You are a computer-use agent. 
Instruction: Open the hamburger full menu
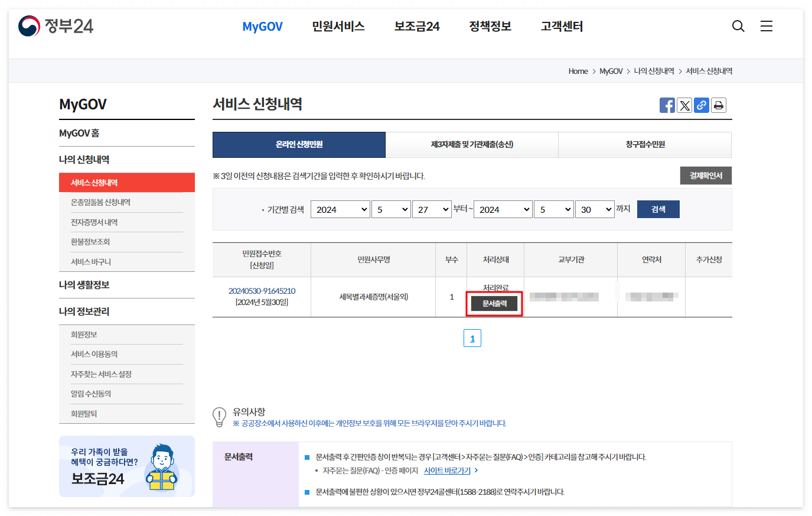click(x=766, y=26)
